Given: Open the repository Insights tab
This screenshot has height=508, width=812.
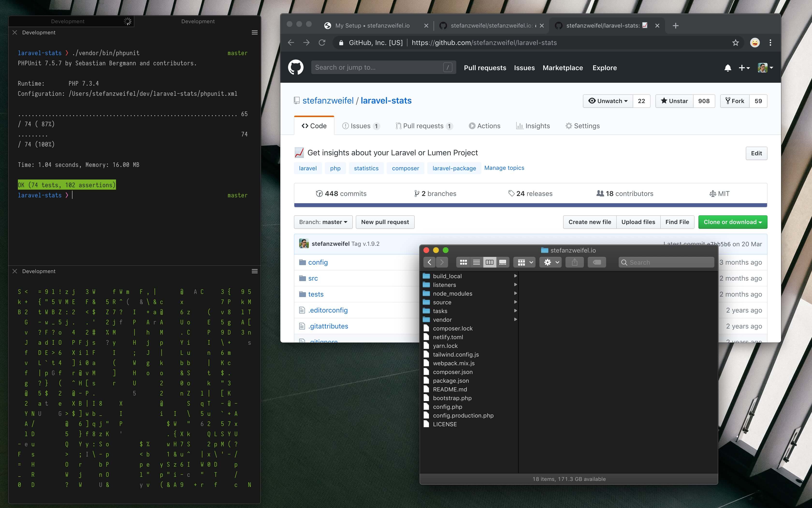Looking at the screenshot, I should click(533, 126).
